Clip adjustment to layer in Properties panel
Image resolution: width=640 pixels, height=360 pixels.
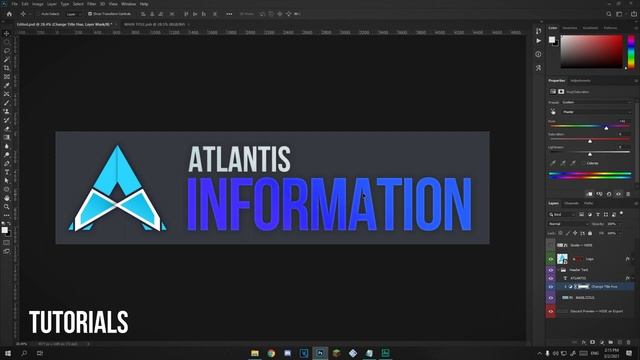click(x=589, y=194)
